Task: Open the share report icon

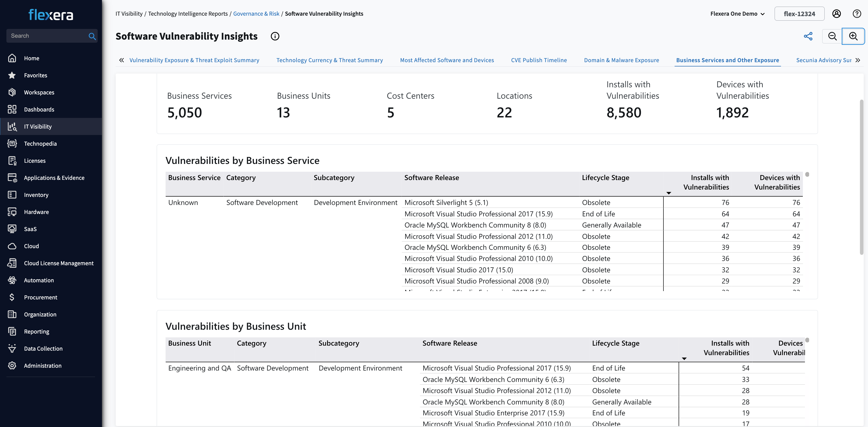Action: pos(808,36)
